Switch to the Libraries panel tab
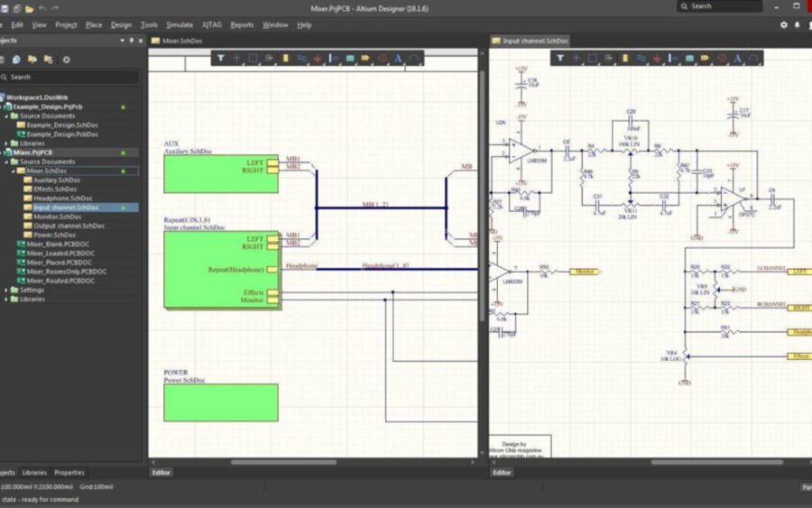 tap(34, 473)
